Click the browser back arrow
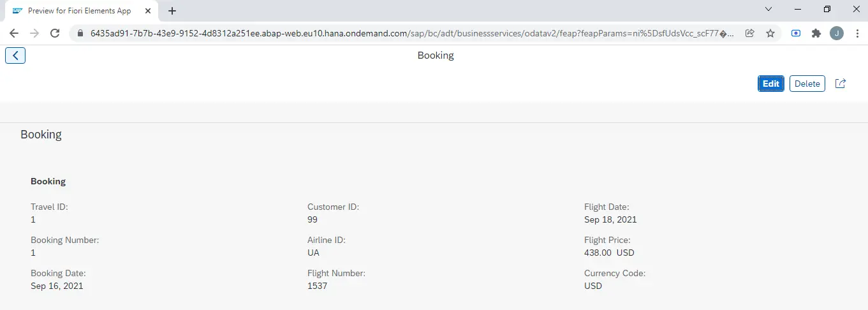 (14, 33)
